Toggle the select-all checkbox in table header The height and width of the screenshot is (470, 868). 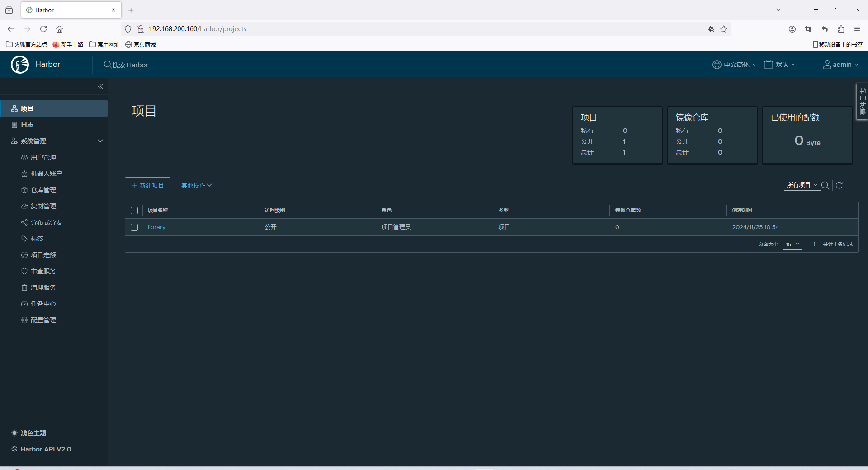[134, 211]
